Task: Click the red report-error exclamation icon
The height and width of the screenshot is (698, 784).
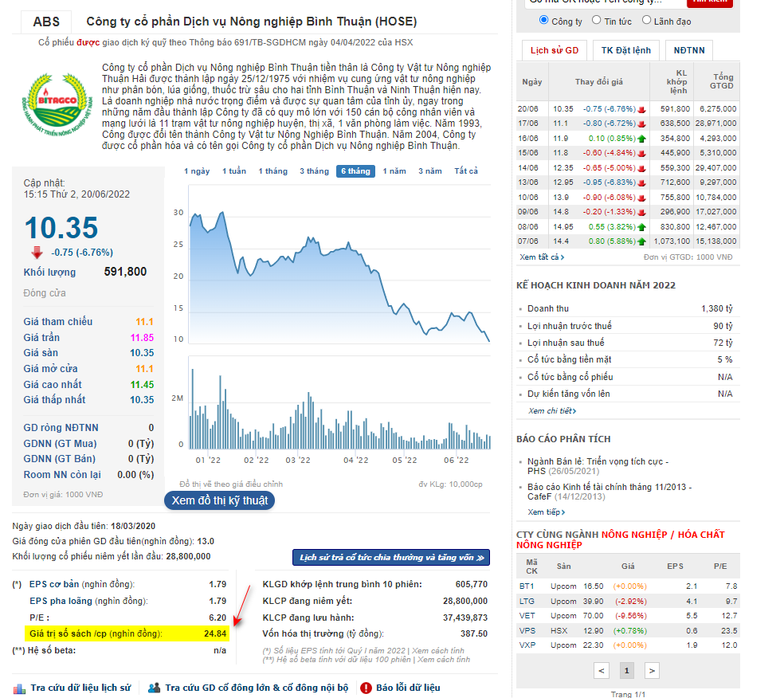Action: (x=366, y=688)
